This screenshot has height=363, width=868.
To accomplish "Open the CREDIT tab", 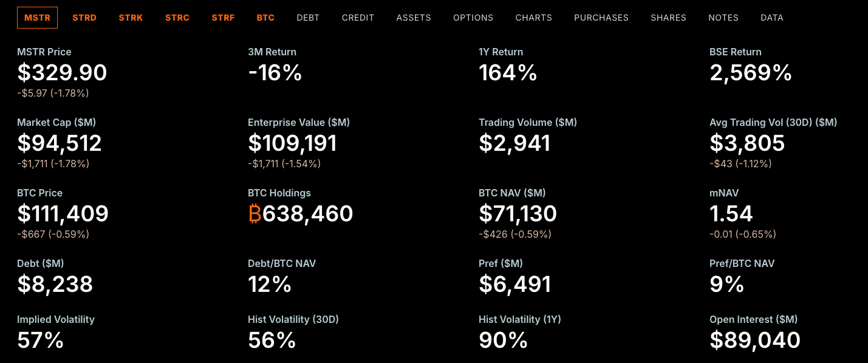I will (358, 18).
